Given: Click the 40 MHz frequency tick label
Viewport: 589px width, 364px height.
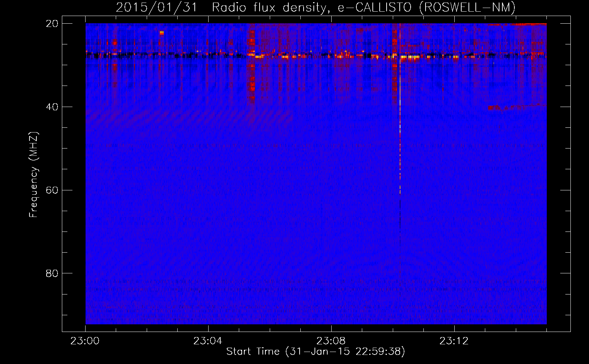Looking at the screenshot, I should click(x=52, y=107).
